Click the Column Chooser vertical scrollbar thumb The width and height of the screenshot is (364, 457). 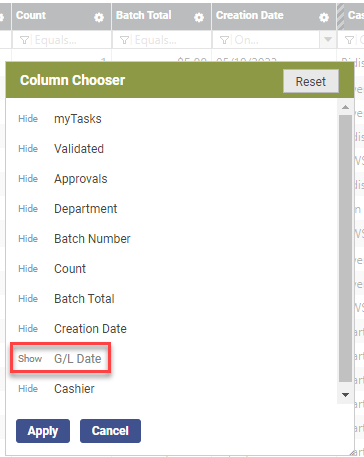pos(345,248)
